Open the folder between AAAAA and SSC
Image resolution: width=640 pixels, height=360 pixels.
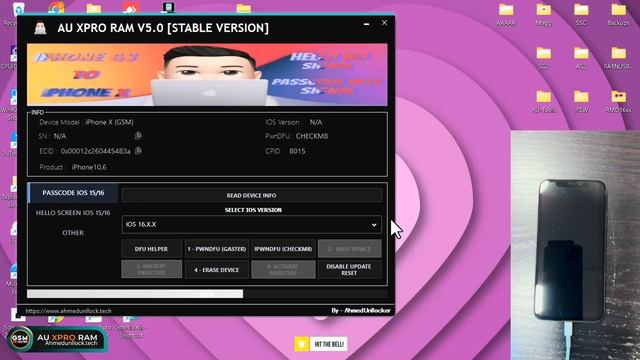(x=543, y=15)
